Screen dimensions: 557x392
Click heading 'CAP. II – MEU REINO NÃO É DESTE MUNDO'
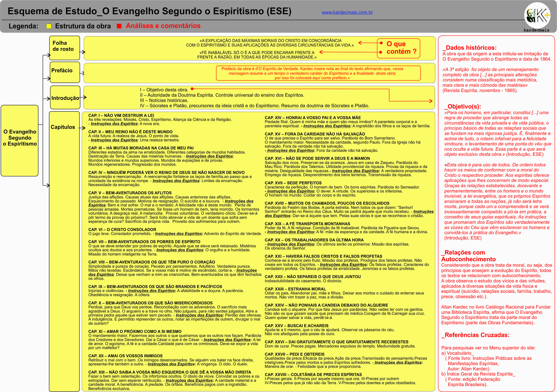click(131, 132)
